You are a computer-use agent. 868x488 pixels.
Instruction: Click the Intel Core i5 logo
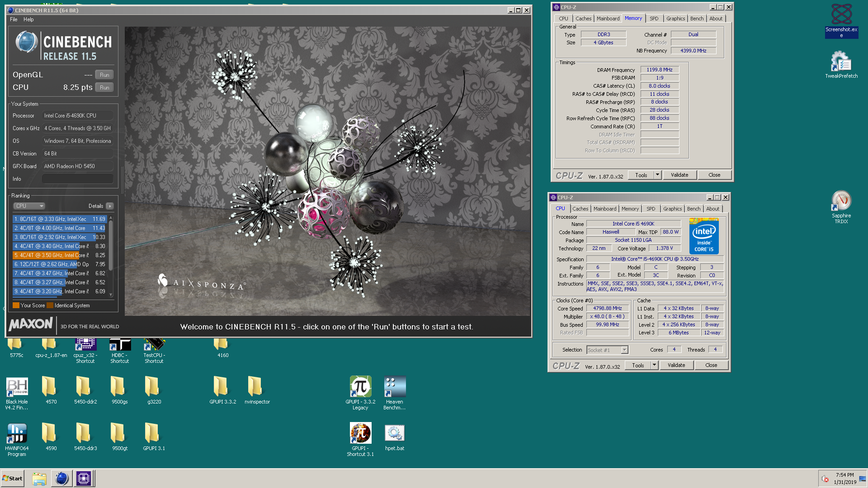(x=704, y=236)
